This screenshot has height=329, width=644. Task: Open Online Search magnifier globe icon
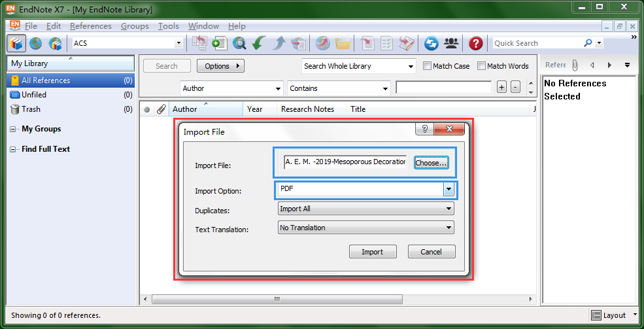[239, 43]
